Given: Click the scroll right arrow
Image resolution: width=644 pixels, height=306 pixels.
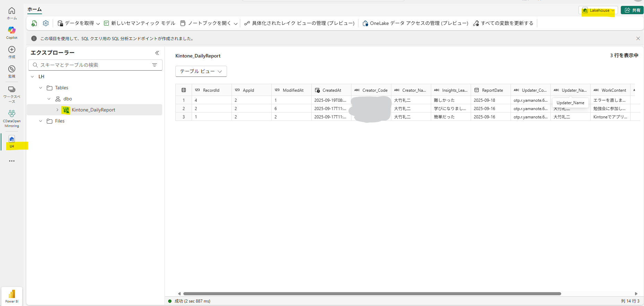Looking at the screenshot, I should click(636, 294).
